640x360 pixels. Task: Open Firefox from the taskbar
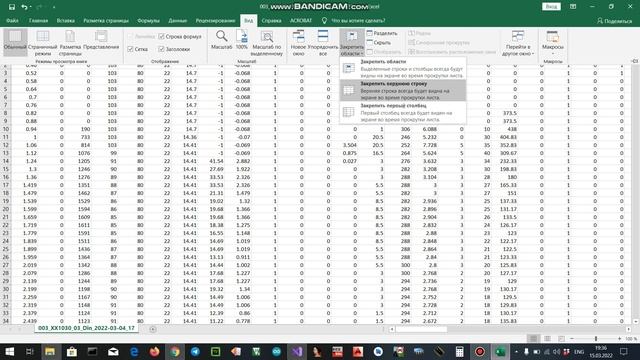click(154, 351)
